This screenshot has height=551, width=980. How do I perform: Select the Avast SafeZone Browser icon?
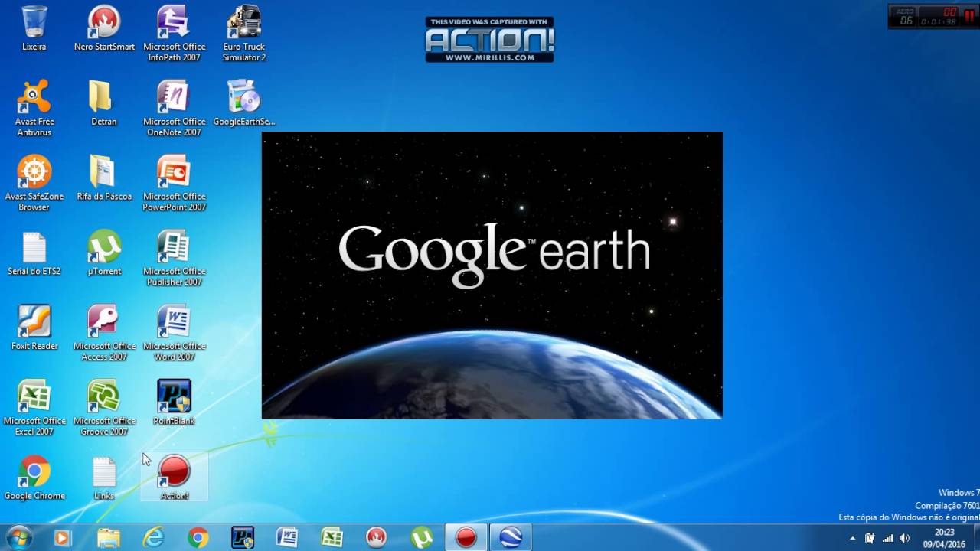click(34, 184)
